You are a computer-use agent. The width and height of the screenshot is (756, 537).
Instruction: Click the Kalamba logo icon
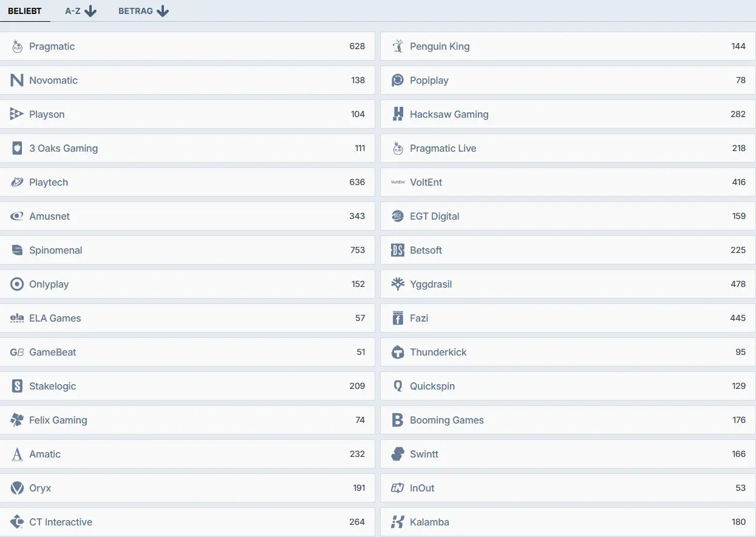point(398,522)
